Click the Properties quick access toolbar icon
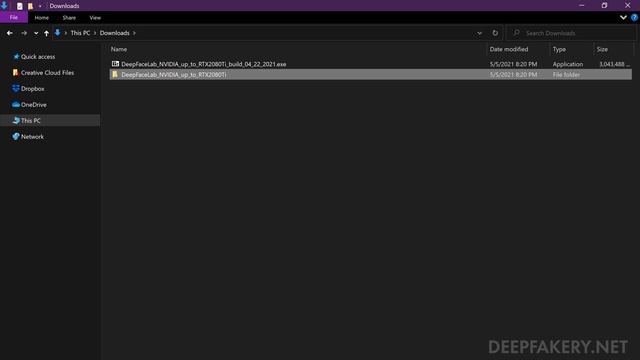The image size is (640, 360). 20,6
